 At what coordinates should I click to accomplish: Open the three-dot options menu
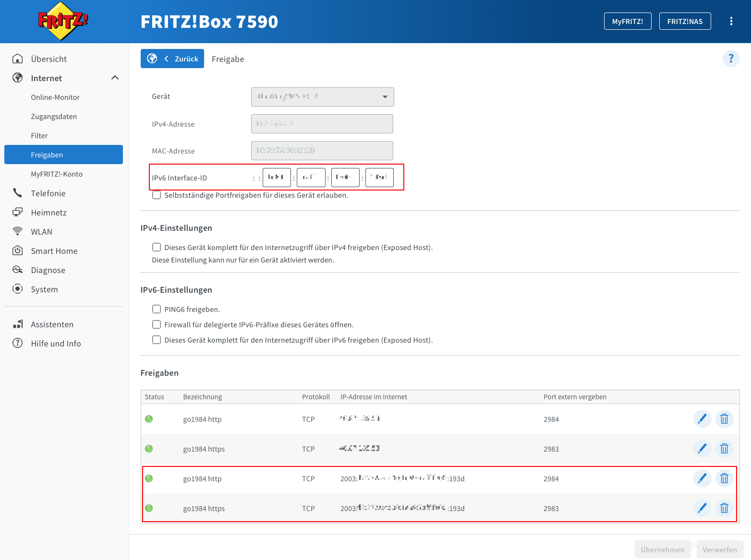731,21
